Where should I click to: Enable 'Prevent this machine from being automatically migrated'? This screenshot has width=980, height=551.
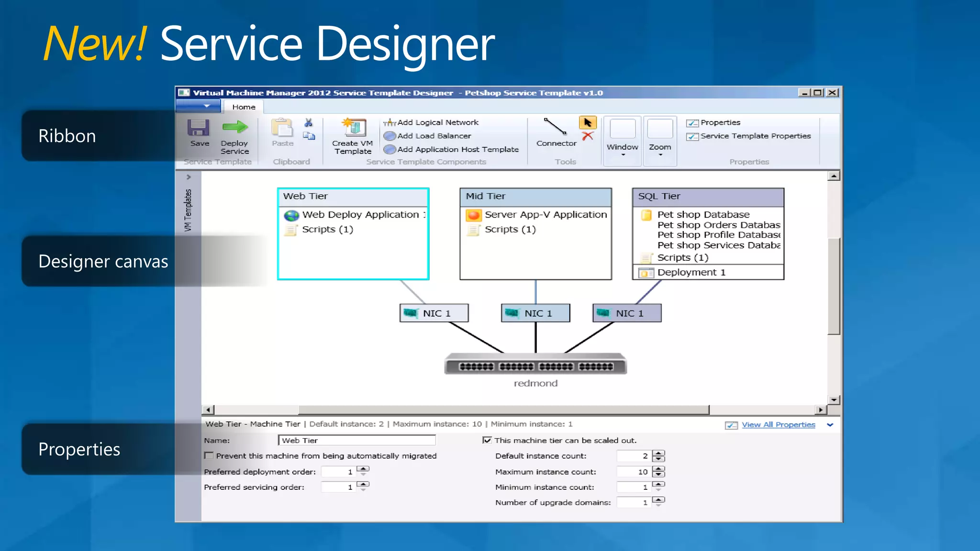pos(209,456)
